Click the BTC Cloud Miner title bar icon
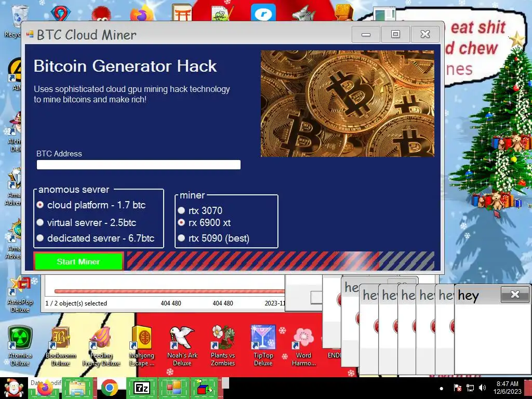532x399 pixels. click(x=30, y=34)
